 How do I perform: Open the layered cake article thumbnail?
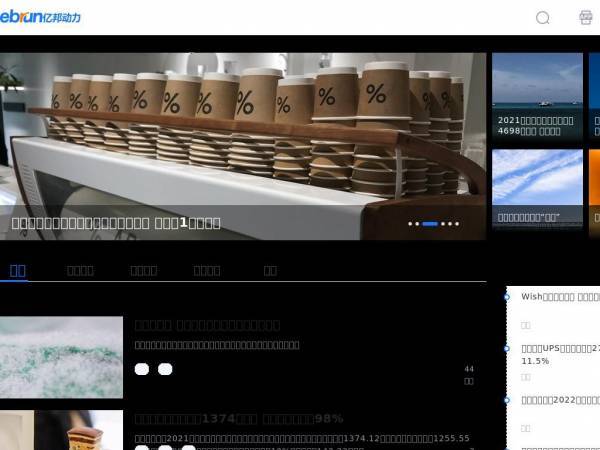tap(61, 430)
